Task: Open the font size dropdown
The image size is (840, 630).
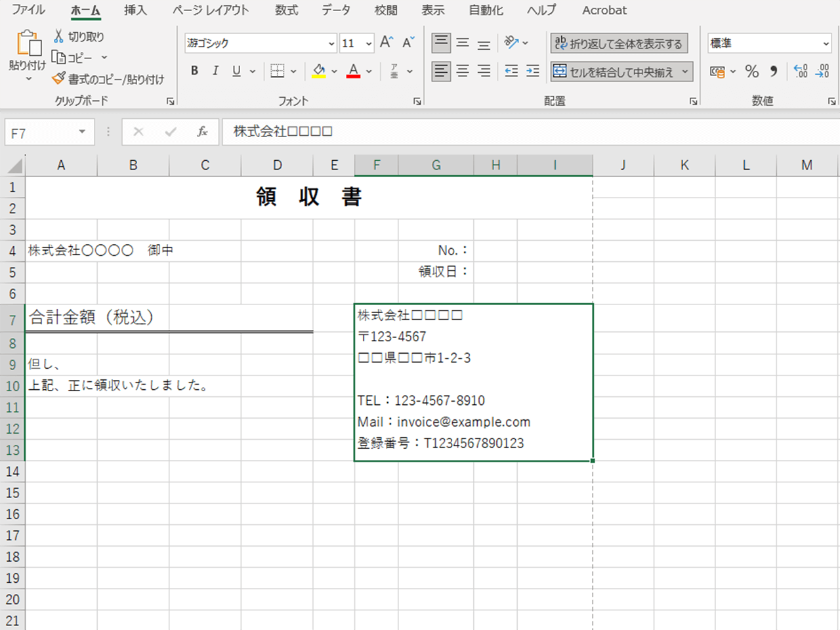Action: point(369,43)
